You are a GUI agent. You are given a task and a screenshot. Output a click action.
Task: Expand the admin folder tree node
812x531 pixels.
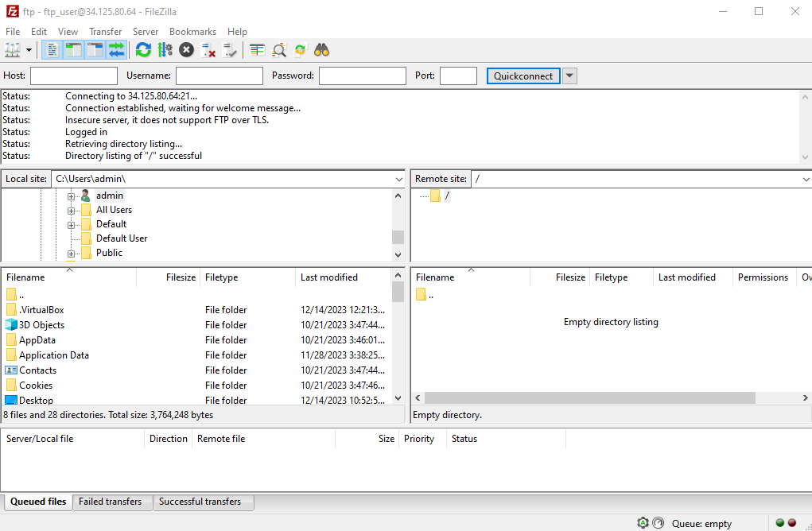(x=71, y=196)
